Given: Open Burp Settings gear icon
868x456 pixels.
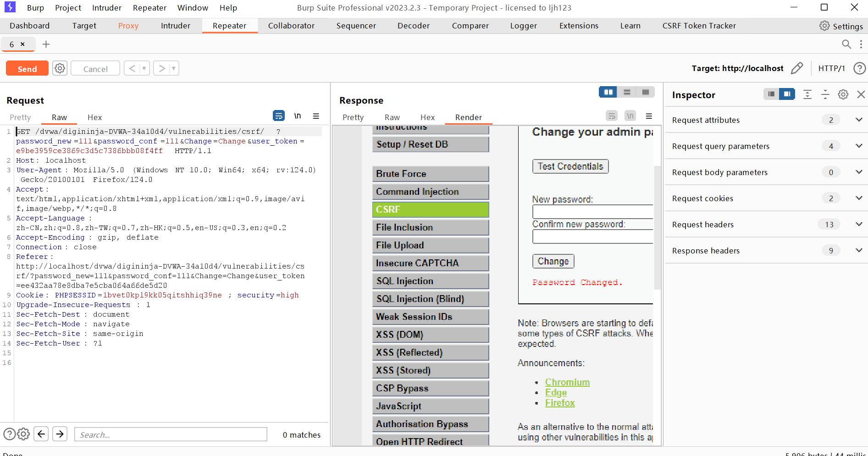Looking at the screenshot, I should click(x=824, y=26).
